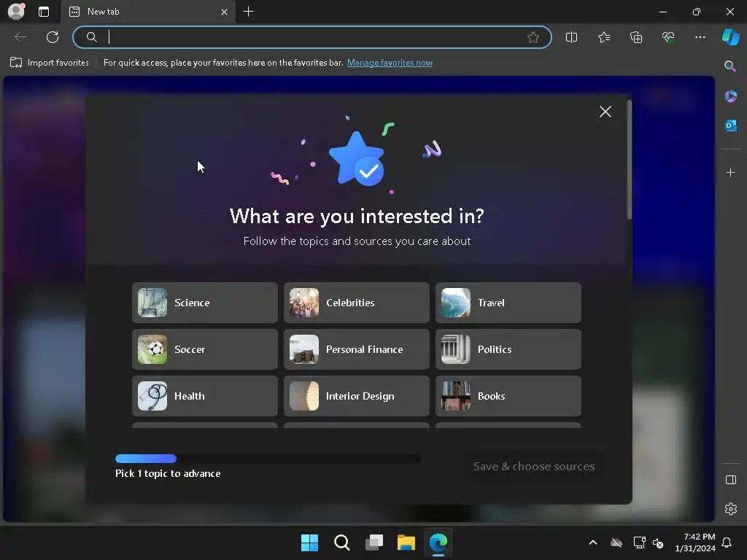The height and width of the screenshot is (560, 747).
Task: Follow the Politics topic
Action: pyautogui.click(x=508, y=349)
